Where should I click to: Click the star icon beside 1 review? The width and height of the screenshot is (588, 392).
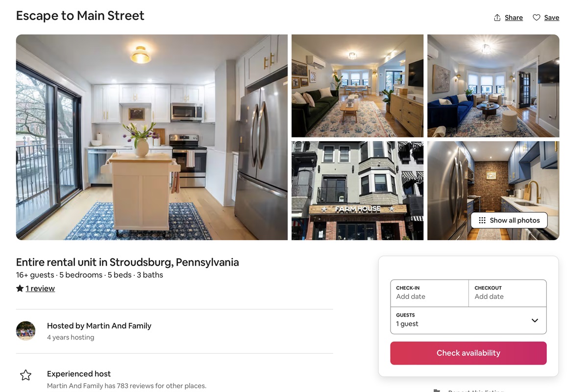coord(20,288)
